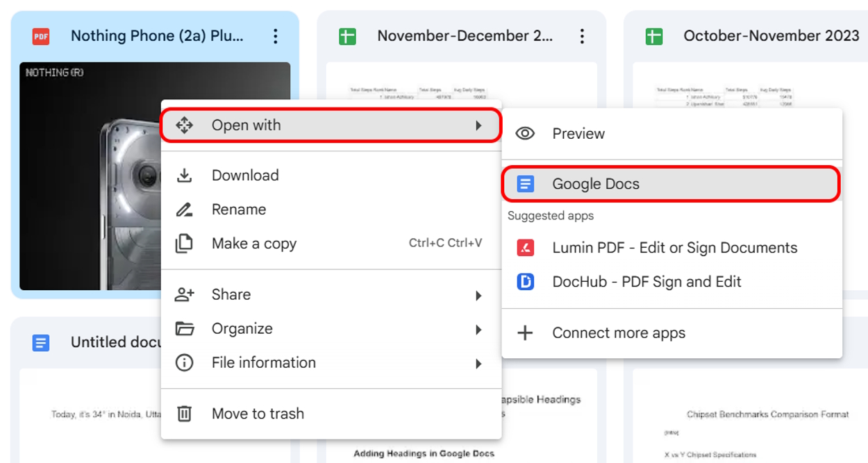Click the Download icon in the menu
This screenshot has height=463, width=868.
185,175
